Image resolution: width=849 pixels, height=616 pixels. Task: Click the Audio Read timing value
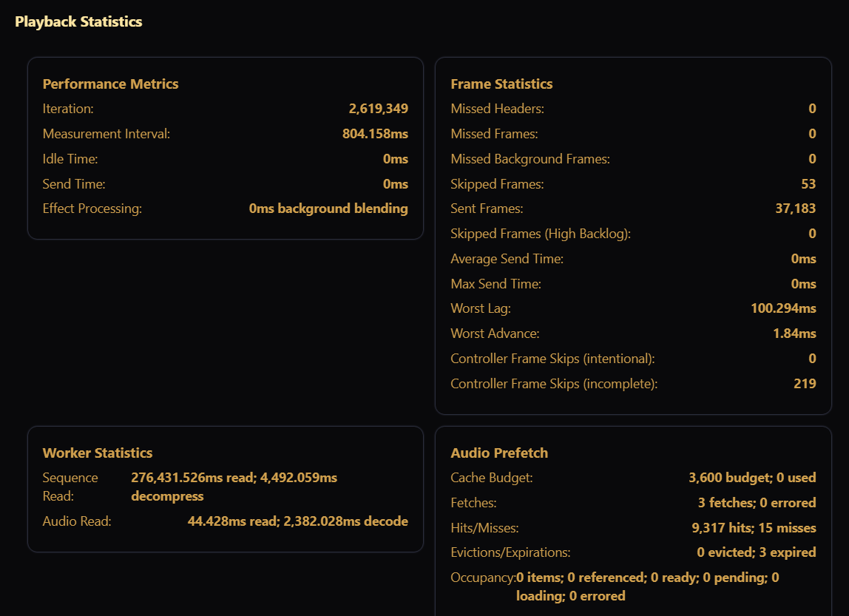[298, 521]
